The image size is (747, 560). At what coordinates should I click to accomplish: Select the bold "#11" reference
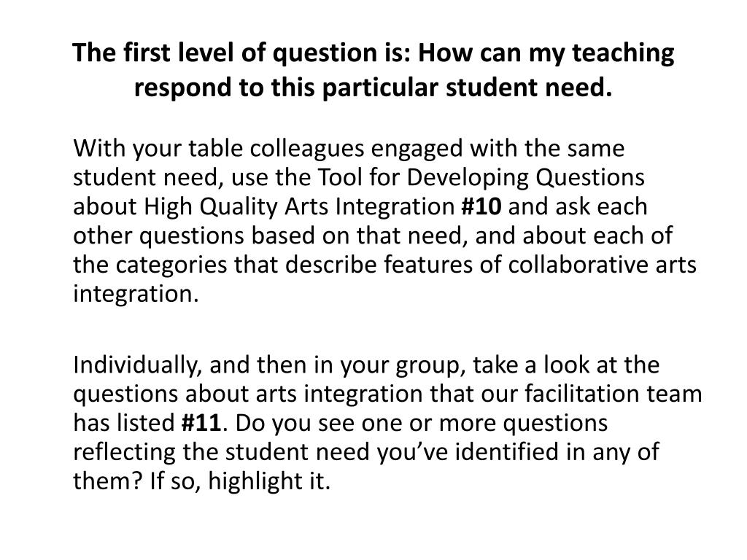(201, 422)
